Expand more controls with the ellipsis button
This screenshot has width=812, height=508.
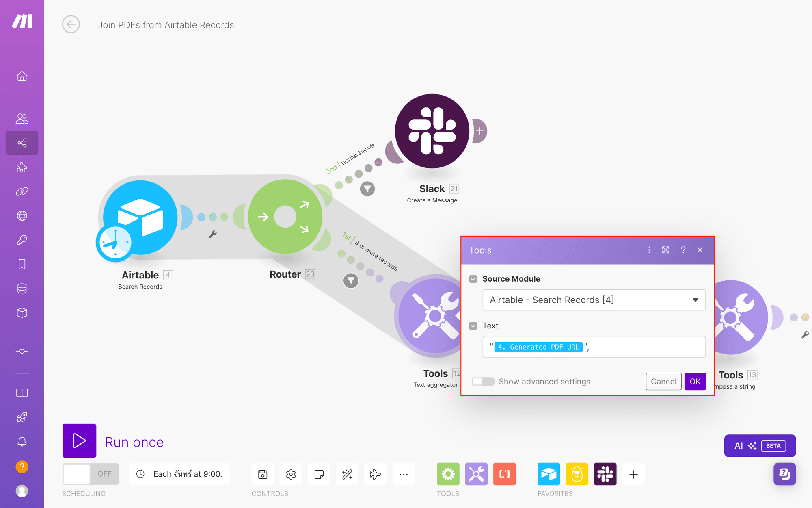pos(404,474)
